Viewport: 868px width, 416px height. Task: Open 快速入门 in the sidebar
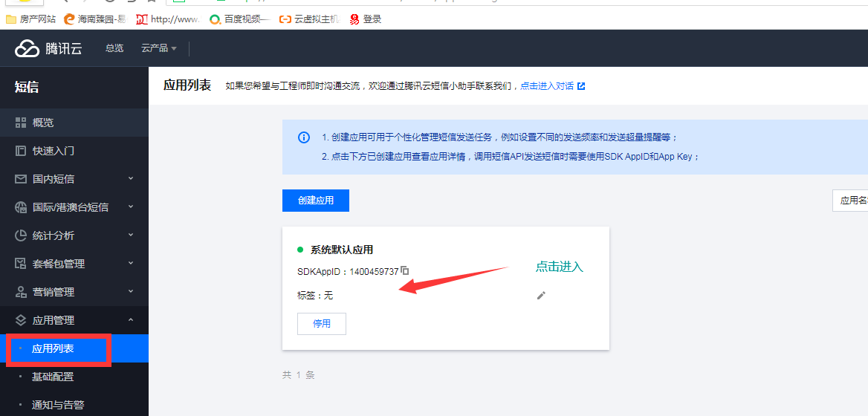pyautogui.click(x=74, y=151)
